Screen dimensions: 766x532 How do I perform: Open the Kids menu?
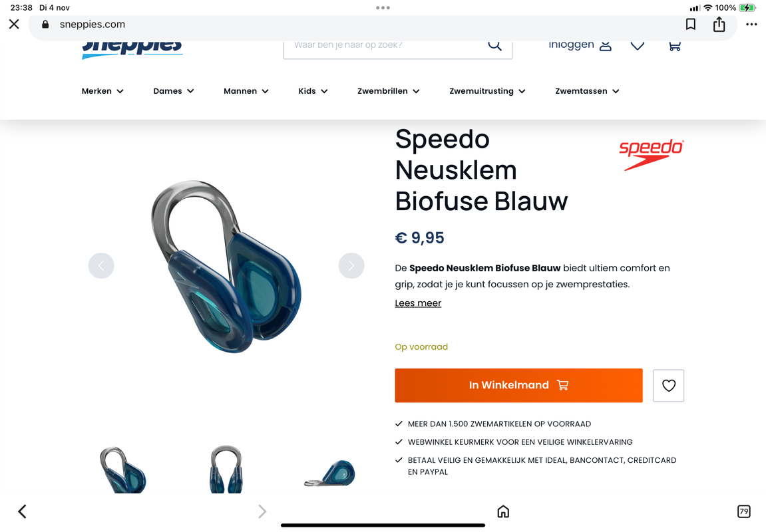[x=313, y=91]
